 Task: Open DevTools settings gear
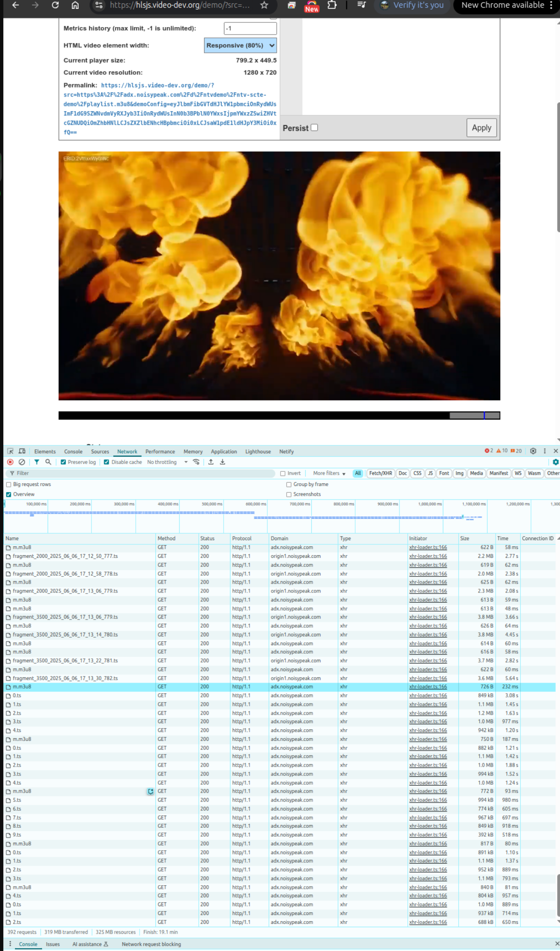(x=533, y=451)
